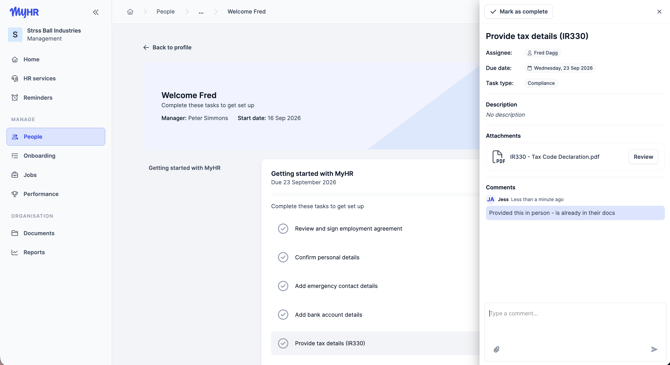Open Performance in the sidebar
The image size is (670, 365).
56,194
